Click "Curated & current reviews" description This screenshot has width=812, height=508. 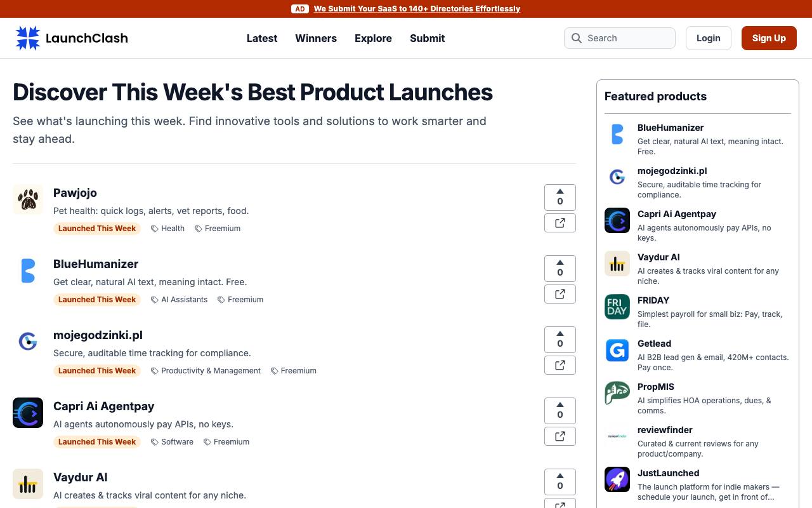[x=698, y=448]
